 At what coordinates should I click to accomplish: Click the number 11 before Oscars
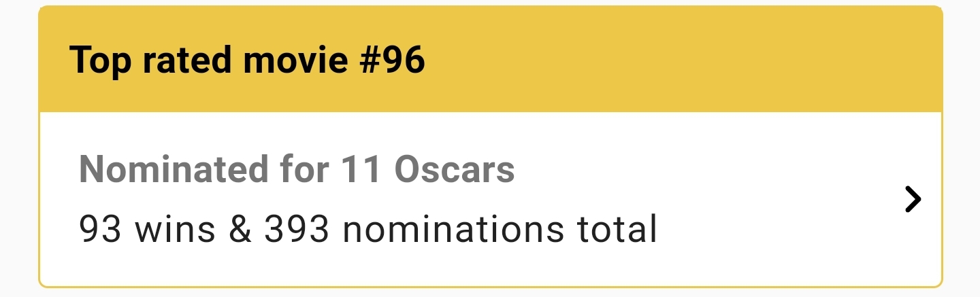[x=360, y=169]
